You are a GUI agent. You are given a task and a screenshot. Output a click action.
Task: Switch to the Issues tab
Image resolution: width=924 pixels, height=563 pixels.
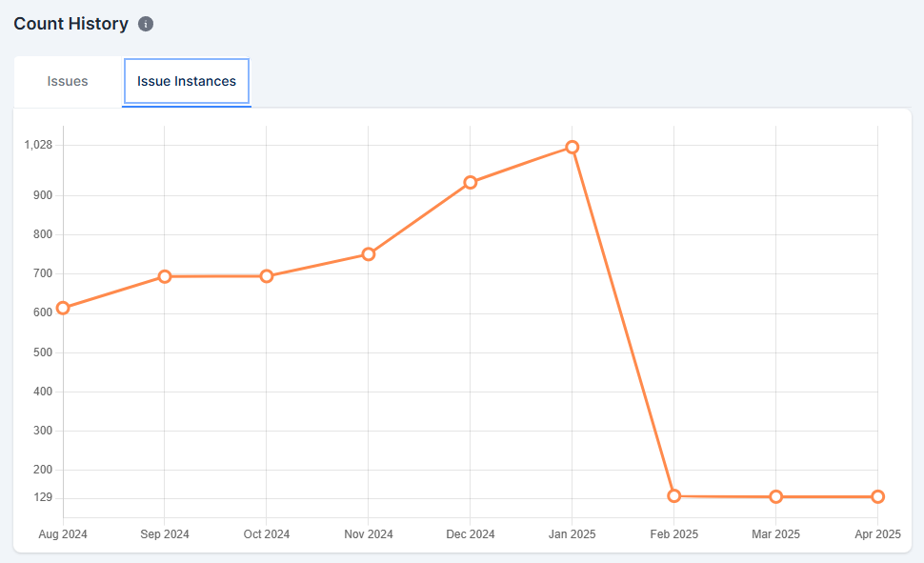coord(68,82)
